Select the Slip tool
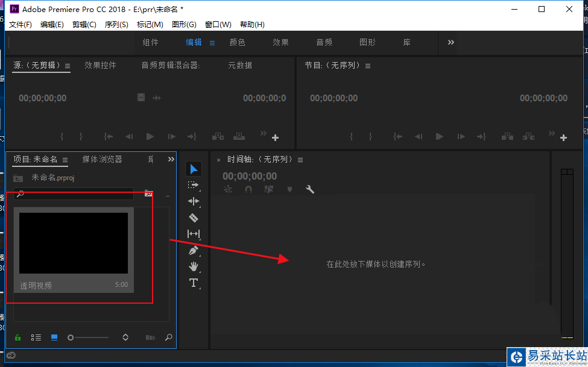Image resolution: width=588 pixels, height=367 pixels. [x=194, y=234]
